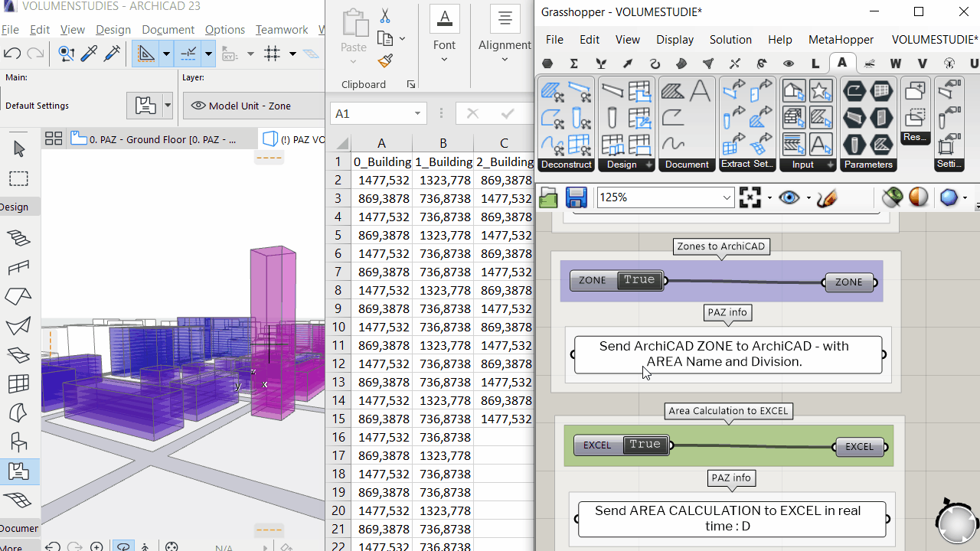Pick up parameters with the eyedropper

(x=89, y=54)
